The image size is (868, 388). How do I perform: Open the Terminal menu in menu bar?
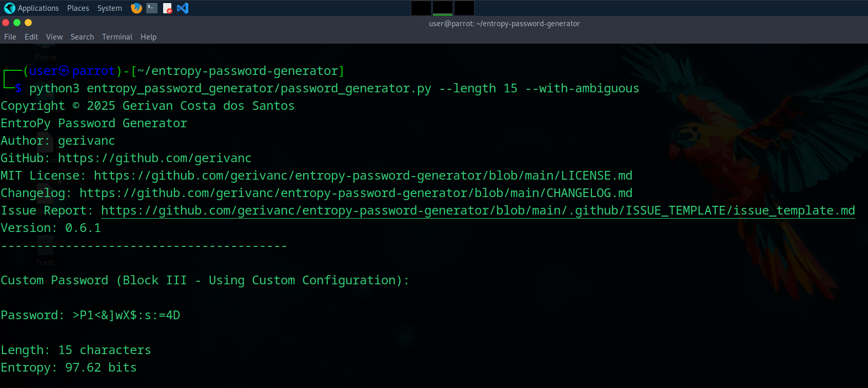117,37
